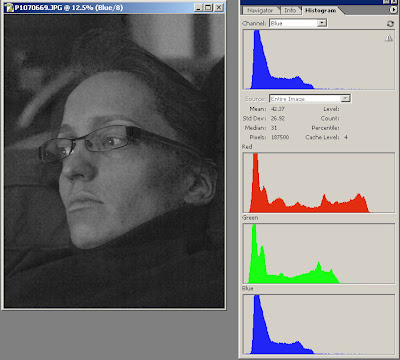Screen dimensions: 400x360
Task: Click the Count label in histogram stats
Action: [x=330, y=118]
